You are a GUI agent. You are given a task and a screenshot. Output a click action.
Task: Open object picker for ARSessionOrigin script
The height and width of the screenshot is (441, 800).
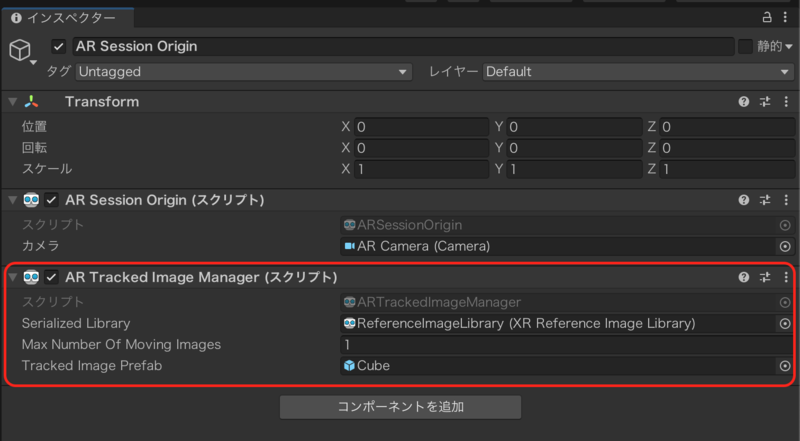(x=785, y=225)
